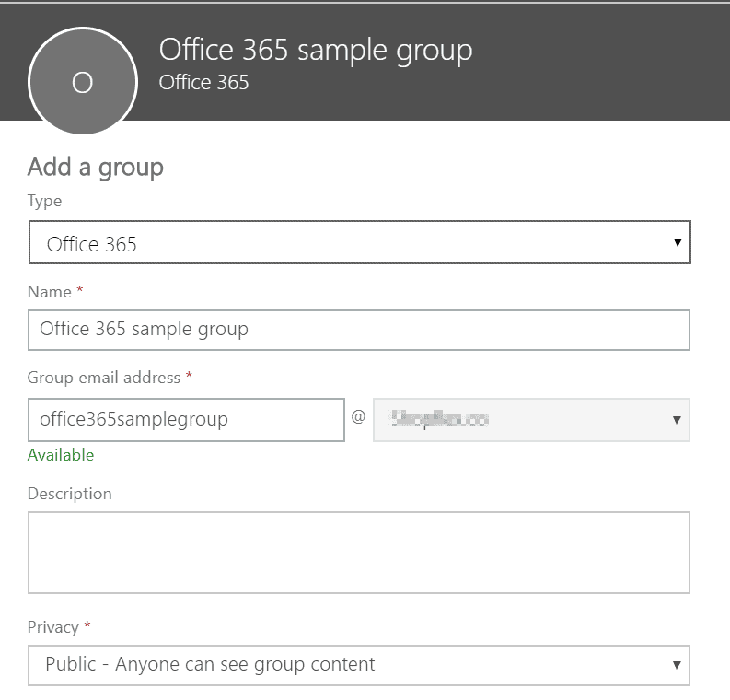Click the 'Type' field label
This screenshot has width=730, height=700.
[45, 201]
